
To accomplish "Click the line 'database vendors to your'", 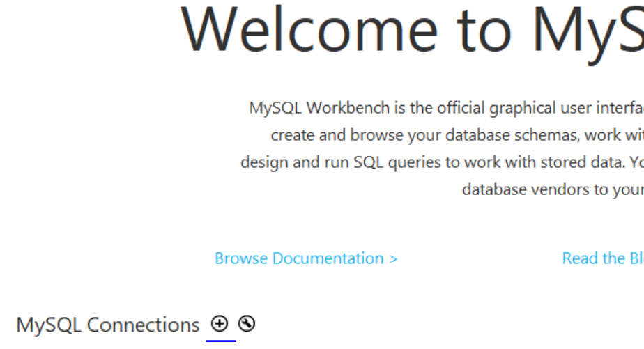I will (x=553, y=189).
